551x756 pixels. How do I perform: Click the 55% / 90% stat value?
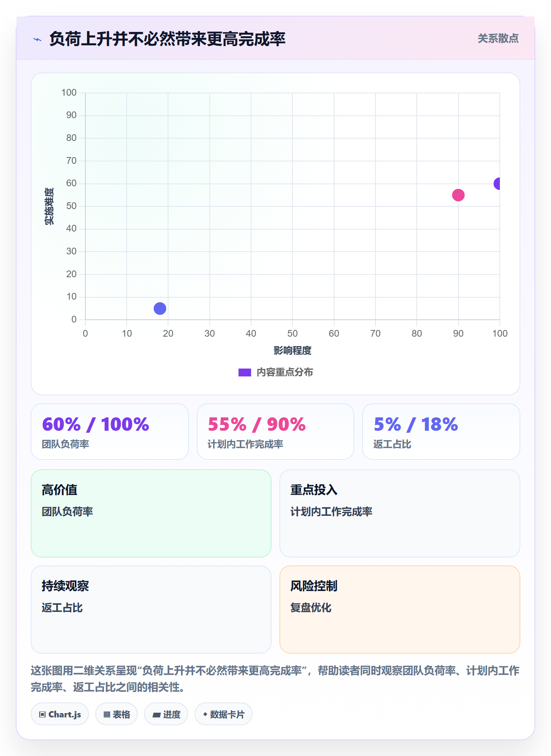tap(257, 424)
